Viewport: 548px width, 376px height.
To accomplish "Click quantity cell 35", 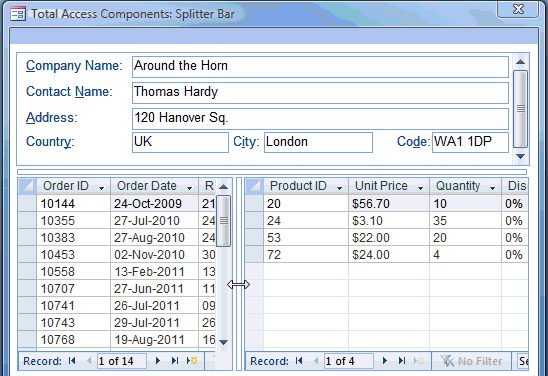I will (x=466, y=221).
